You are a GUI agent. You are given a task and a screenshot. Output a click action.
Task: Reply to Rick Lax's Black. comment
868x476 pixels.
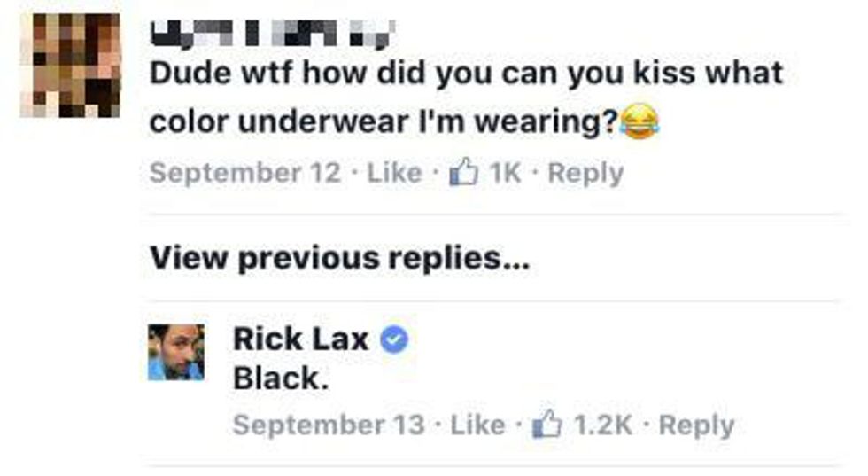pos(697,425)
